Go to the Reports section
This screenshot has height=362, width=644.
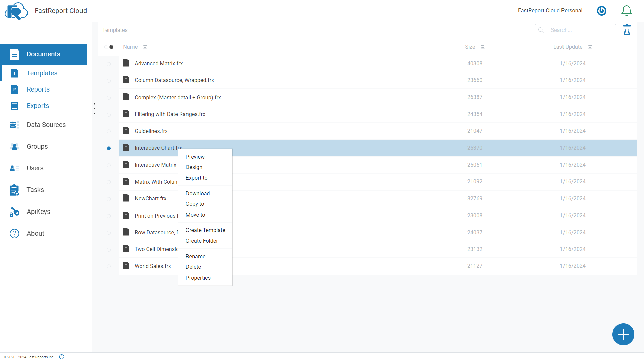click(x=38, y=89)
